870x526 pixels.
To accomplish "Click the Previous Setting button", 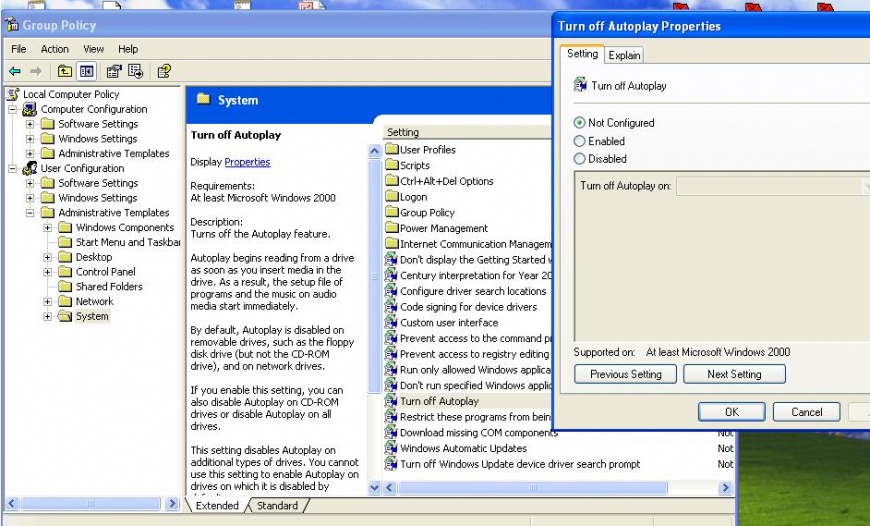I will pyautogui.click(x=625, y=374).
